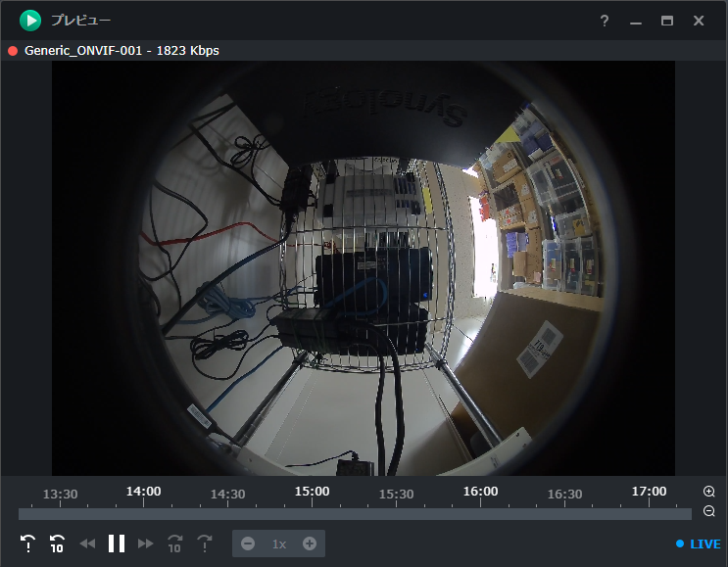Screen dimensions: 728x567
Task: Zoom out the timeline
Action: point(709,511)
